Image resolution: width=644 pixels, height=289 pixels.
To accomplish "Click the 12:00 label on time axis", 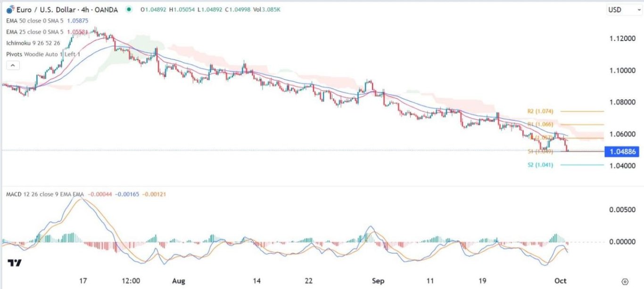I will (131, 281).
